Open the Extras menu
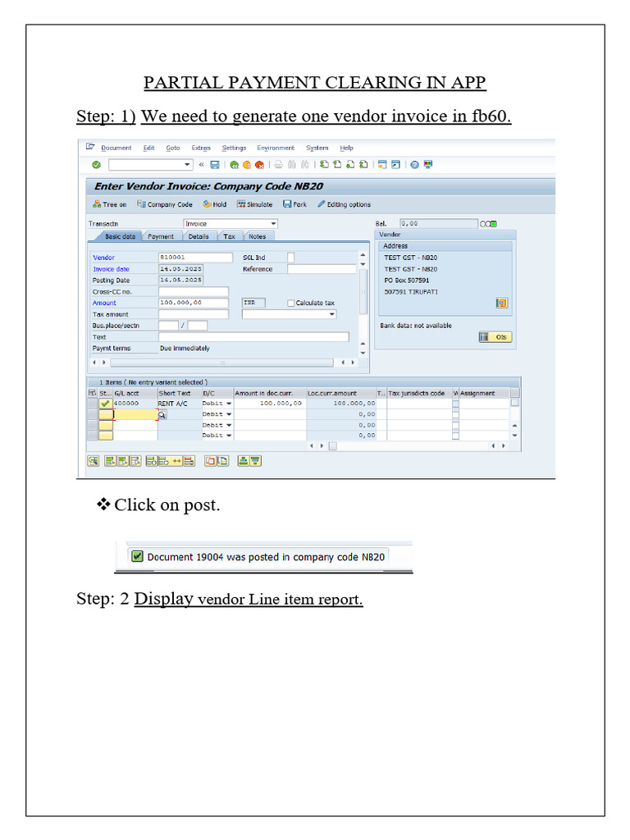 click(x=201, y=148)
